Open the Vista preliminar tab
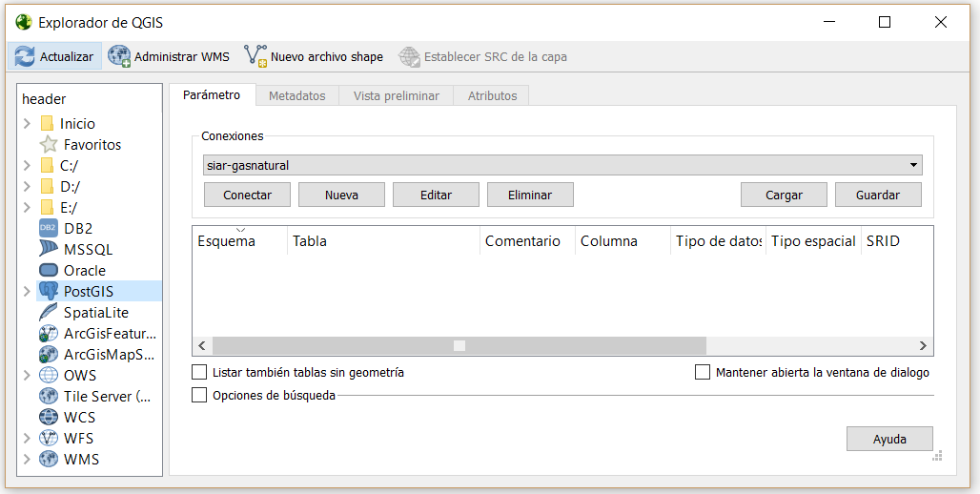The width and height of the screenshot is (980, 494). coord(397,95)
